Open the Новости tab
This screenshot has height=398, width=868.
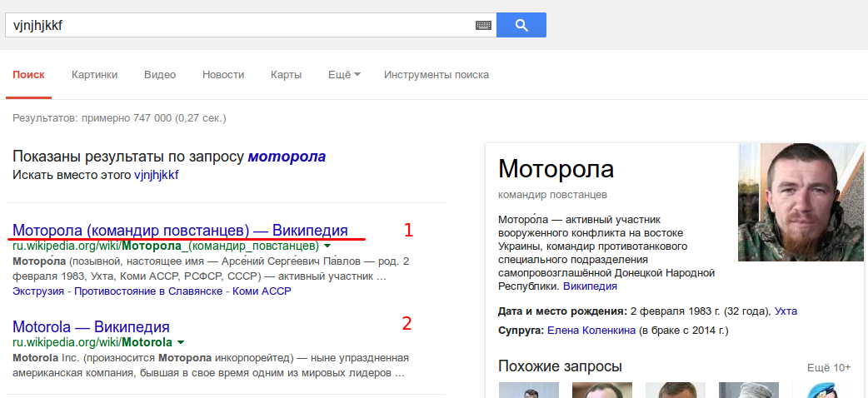click(223, 75)
